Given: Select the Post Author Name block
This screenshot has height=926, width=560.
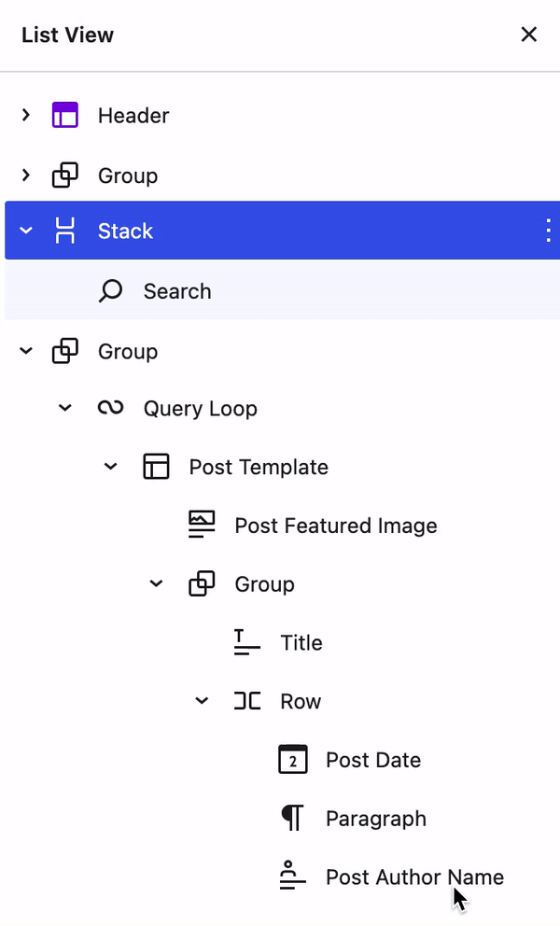Looking at the screenshot, I should click(x=413, y=877).
